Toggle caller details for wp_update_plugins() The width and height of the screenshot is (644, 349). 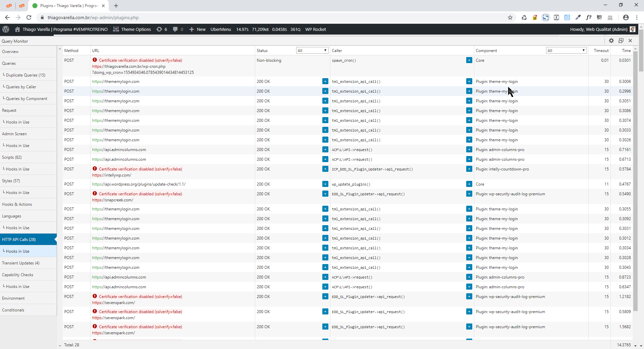click(469, 184)
